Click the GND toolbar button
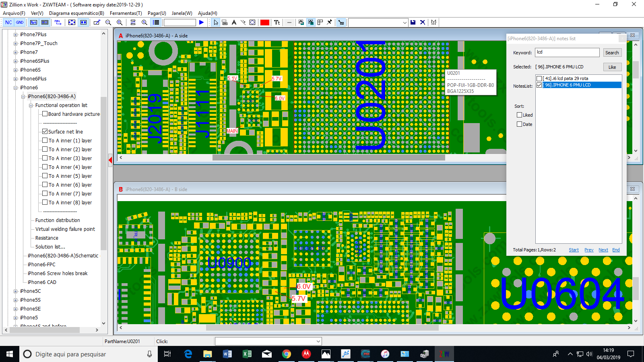Screen dimensions: 644x362 [19, 23]
